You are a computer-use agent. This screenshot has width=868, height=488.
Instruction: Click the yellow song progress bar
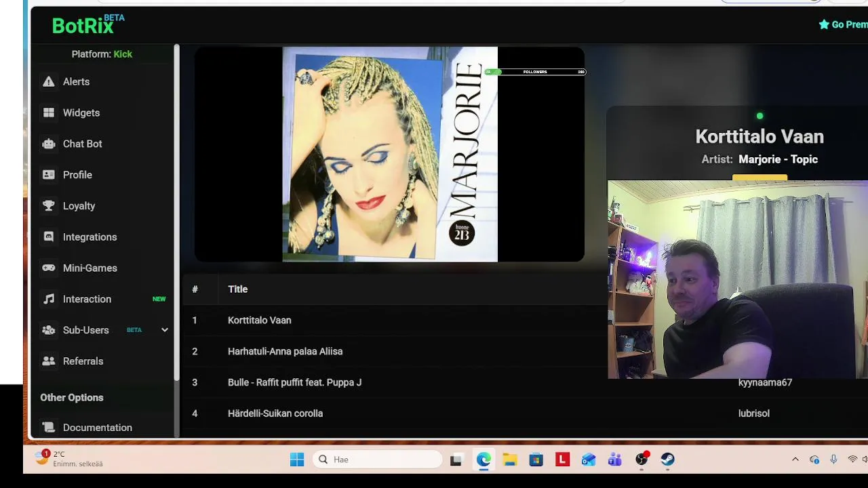coord(759,178)
